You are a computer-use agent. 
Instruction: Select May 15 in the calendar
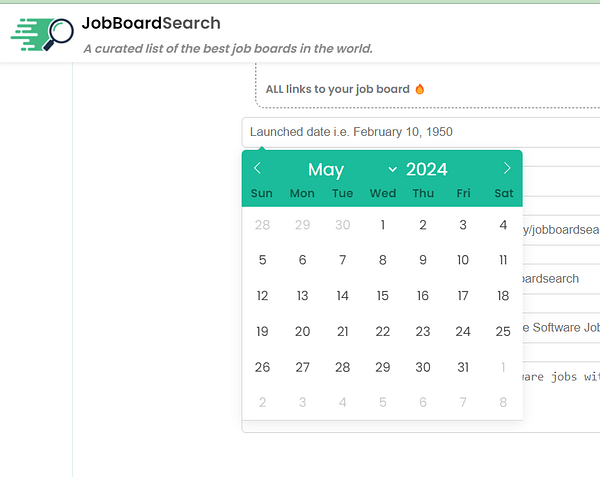(383, 296)
